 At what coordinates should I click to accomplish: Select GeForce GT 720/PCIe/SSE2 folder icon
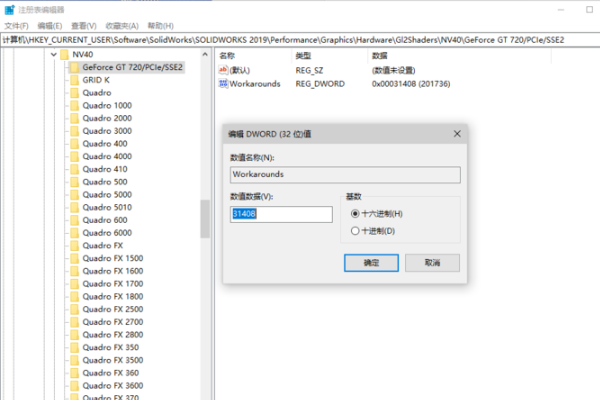75,67
